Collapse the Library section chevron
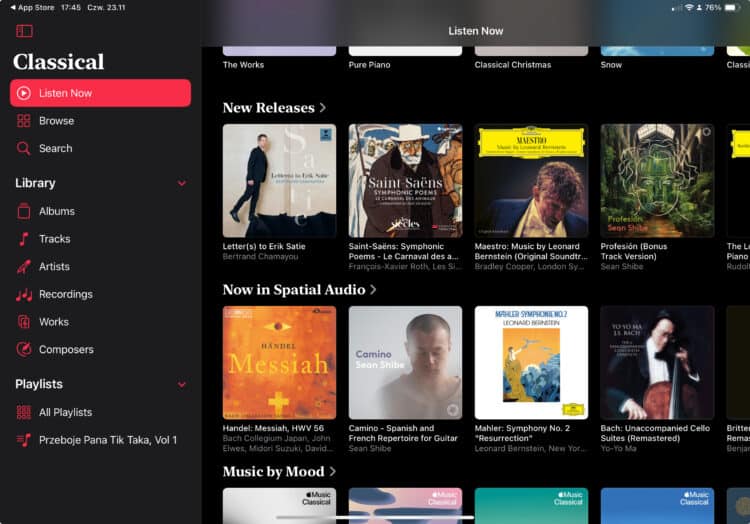Screen dimensions: 750x524 [182, 183]
